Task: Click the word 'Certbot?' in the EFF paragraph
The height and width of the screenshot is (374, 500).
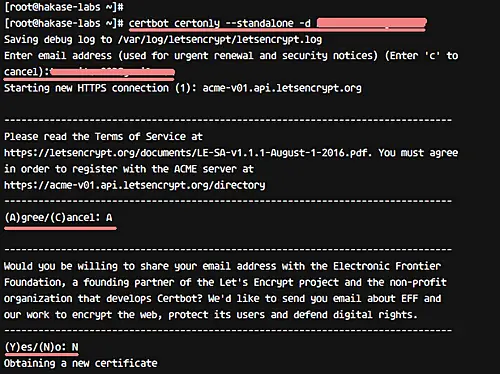Action: tap(180, 299)
